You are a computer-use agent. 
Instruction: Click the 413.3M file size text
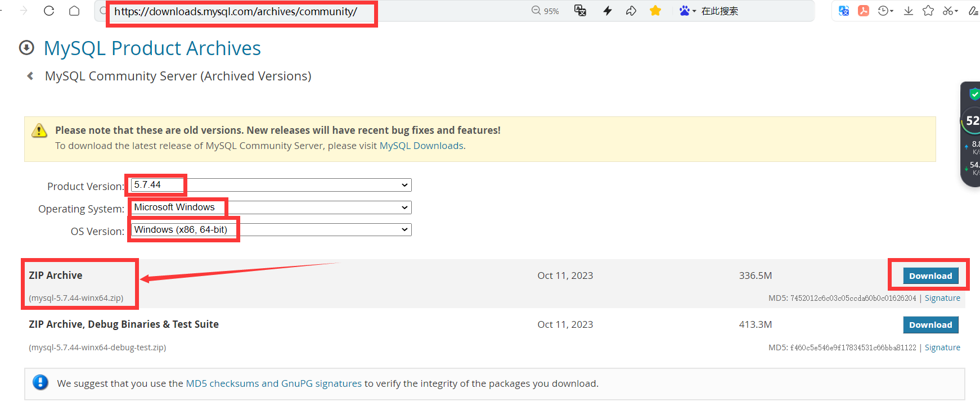point(756,324)
